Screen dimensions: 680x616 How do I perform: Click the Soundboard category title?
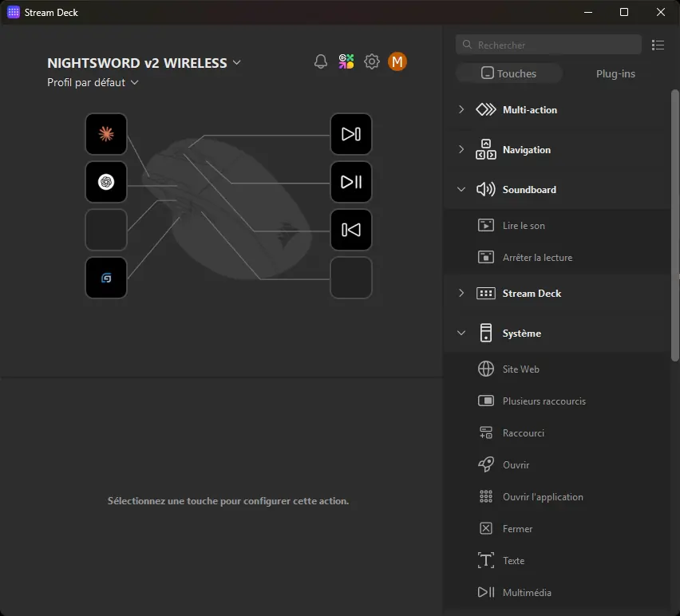click(x=529, y=189)
